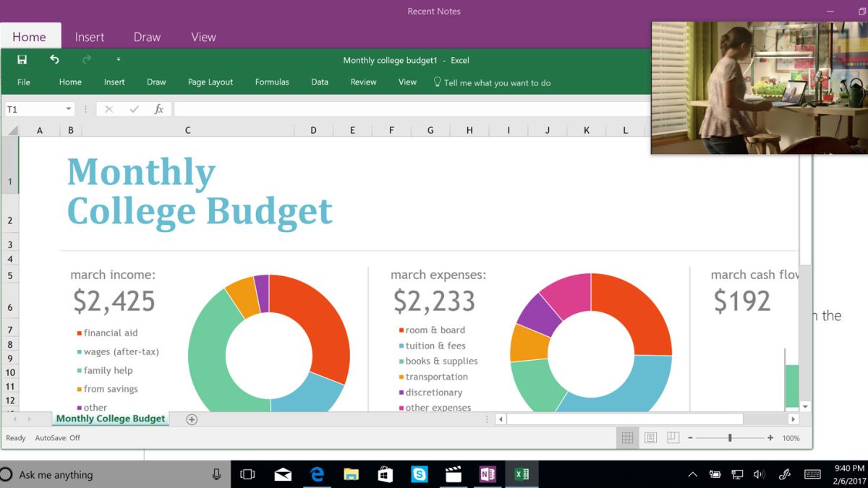Screen dimensions: 868x488
Task: Open Mail app from taskbar
Action: [283, 474]
